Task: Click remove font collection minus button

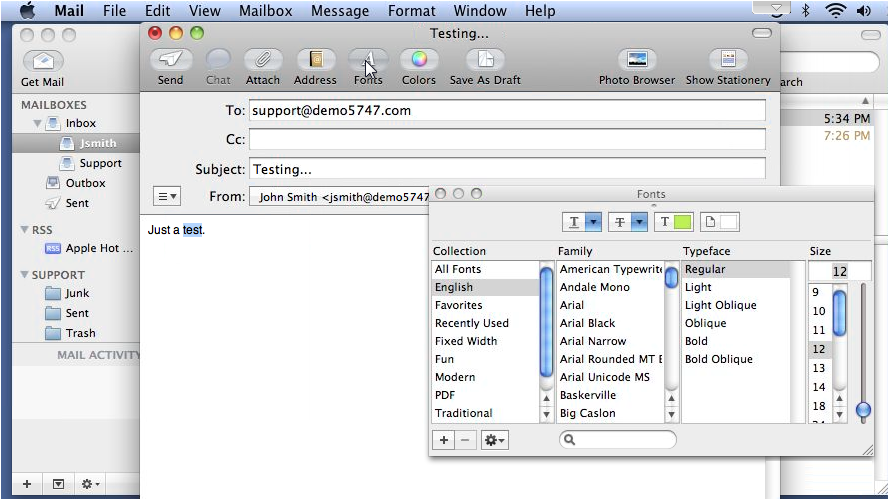Action: coord(465,440)
